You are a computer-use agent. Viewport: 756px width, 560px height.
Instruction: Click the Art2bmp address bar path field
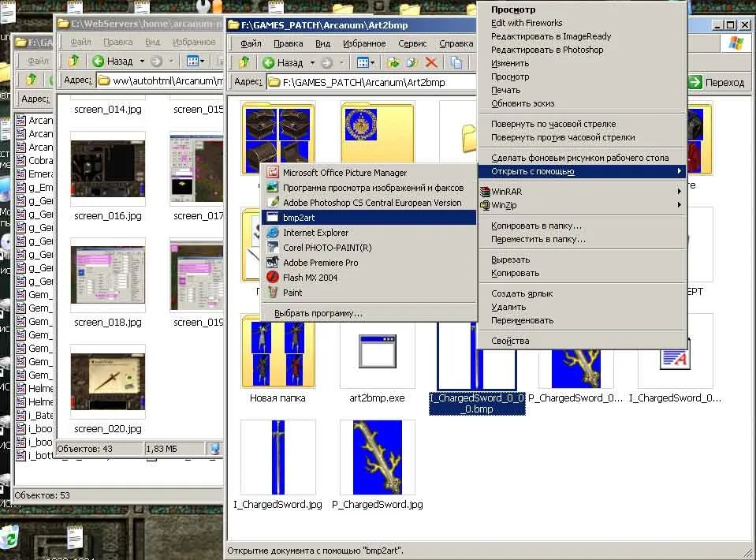(371, 82)
